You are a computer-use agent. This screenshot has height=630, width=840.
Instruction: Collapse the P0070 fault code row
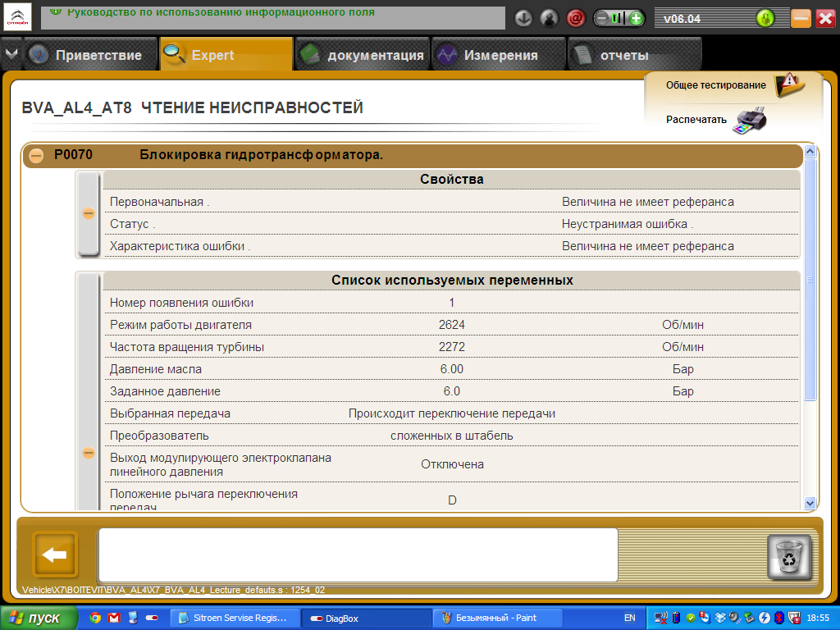click(37, 154)
